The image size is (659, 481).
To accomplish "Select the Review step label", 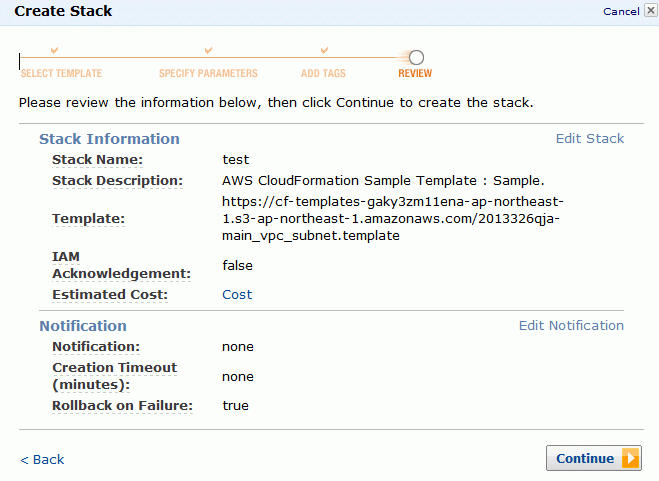I will click(x=415, y=73).
